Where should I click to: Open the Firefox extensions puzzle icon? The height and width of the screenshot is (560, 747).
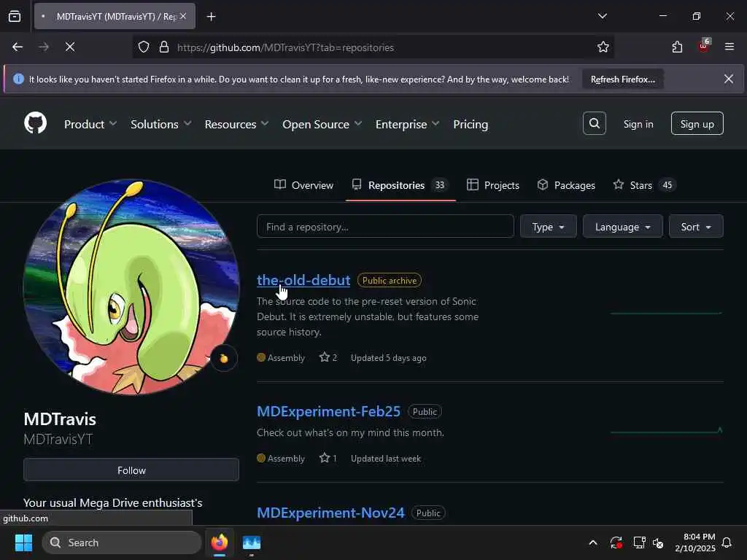677,47
